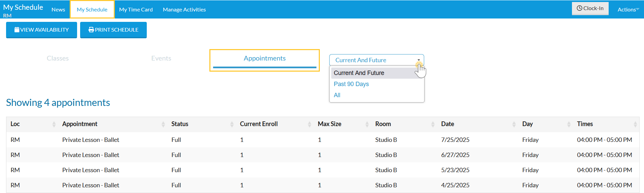
Task: Sort by the Max Size sort icon
Action: 367,124
